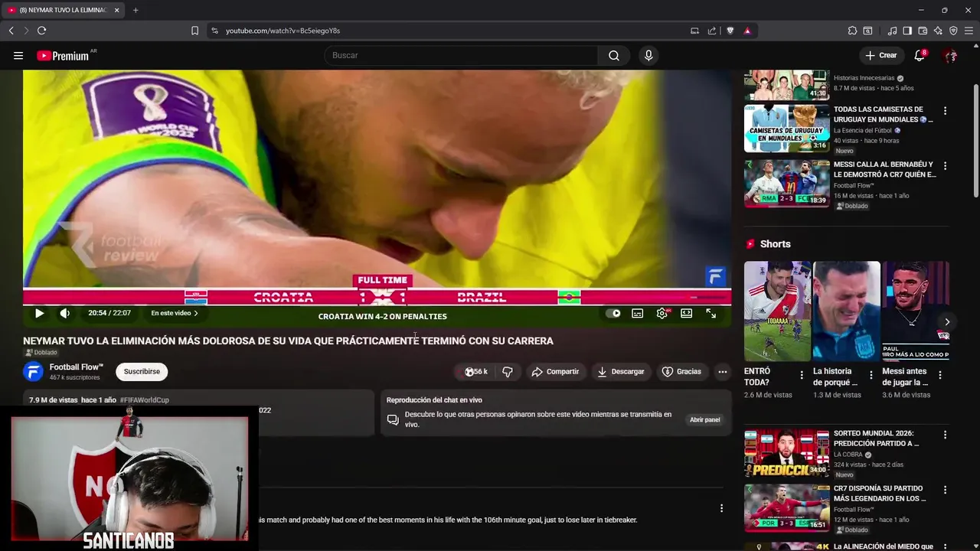The width and height of the screenshot is (980, 551).
Task: Open the #FIFAWorldCup hashtag
Action: [145, 399]
